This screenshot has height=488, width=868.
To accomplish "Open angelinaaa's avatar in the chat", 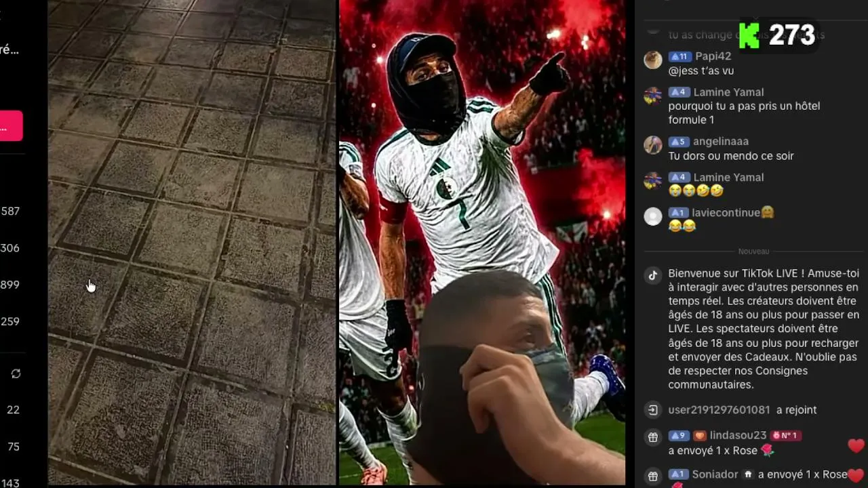I will coord(653,145).
